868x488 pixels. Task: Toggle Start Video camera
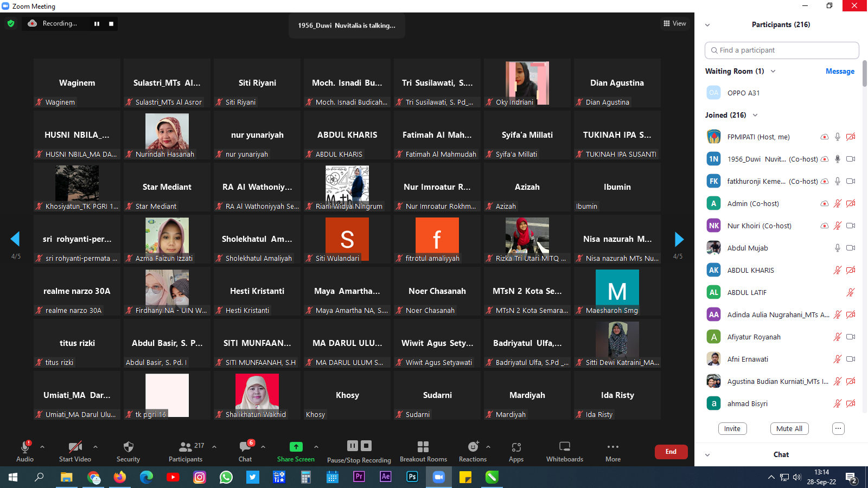point(75,447)
